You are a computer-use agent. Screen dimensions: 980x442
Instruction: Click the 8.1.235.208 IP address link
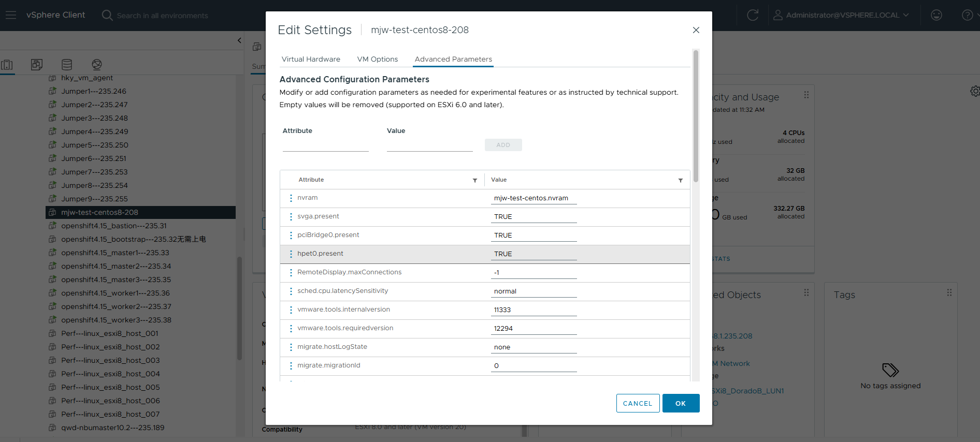[732, 336]
